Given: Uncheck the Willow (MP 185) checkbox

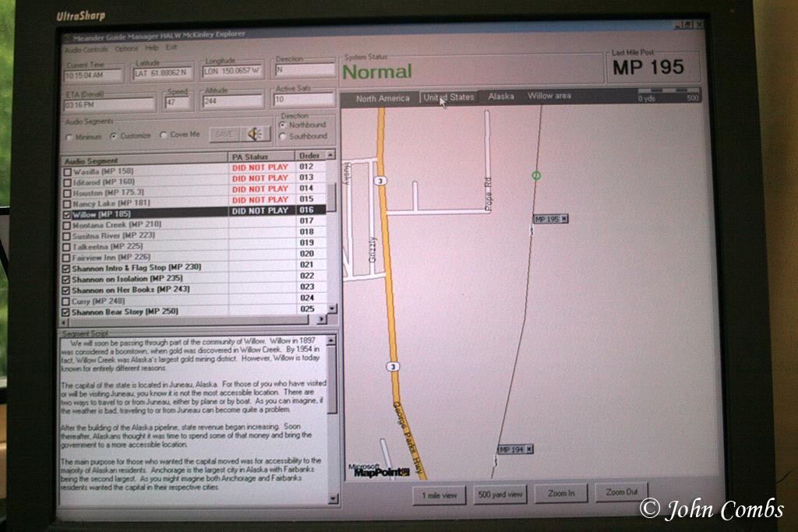Looking at the screenshot, I should (67, 215).
